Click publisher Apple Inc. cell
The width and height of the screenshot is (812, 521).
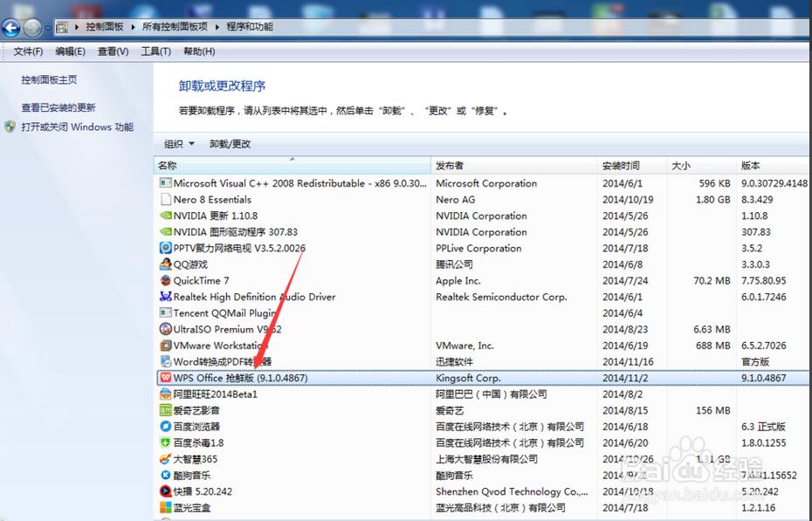[458, 280]
